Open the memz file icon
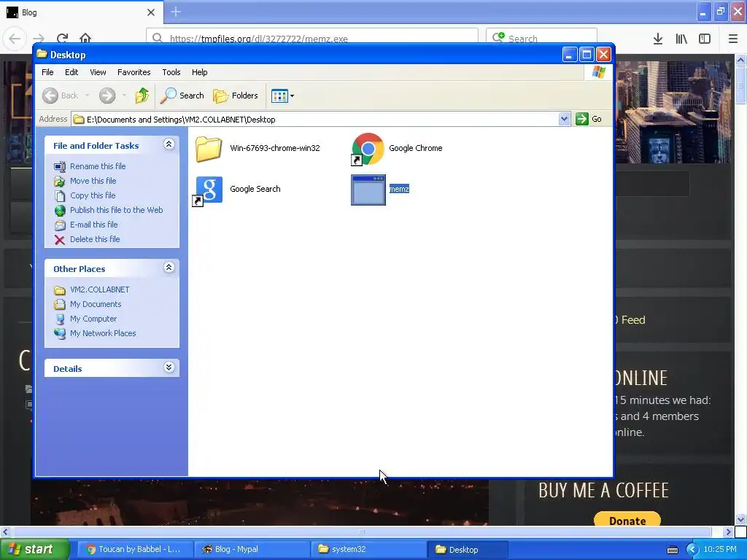 pyautogui.click(x=368, y=190)
